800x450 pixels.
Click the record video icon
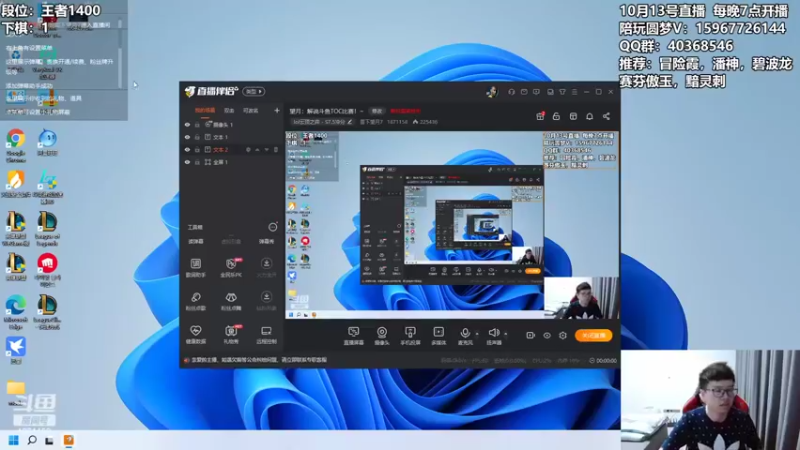[531, 335]
